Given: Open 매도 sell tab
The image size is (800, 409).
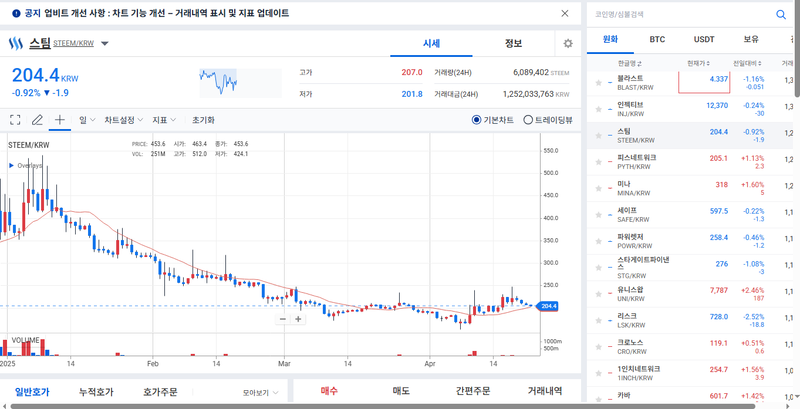Looking at the screenshot, I should [401, 391].
